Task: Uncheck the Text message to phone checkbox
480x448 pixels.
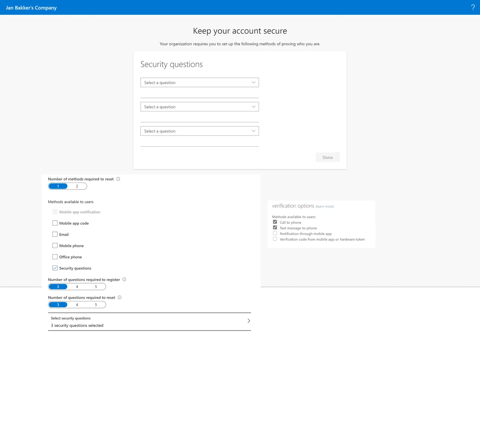Action: 275,227
